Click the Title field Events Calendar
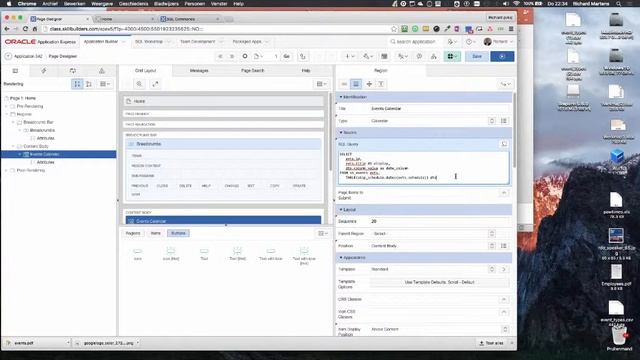 [x=439, y=109]
